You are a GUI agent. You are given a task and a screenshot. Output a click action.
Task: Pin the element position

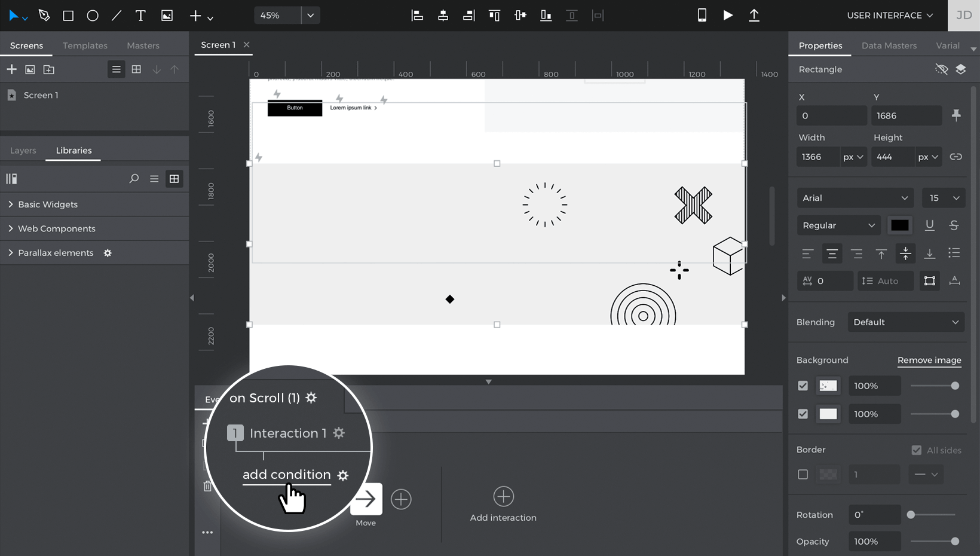point(956,115)
